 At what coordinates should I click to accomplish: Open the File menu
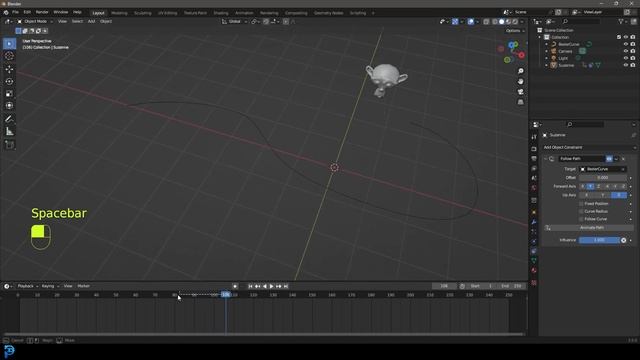(x=15, y=12)
